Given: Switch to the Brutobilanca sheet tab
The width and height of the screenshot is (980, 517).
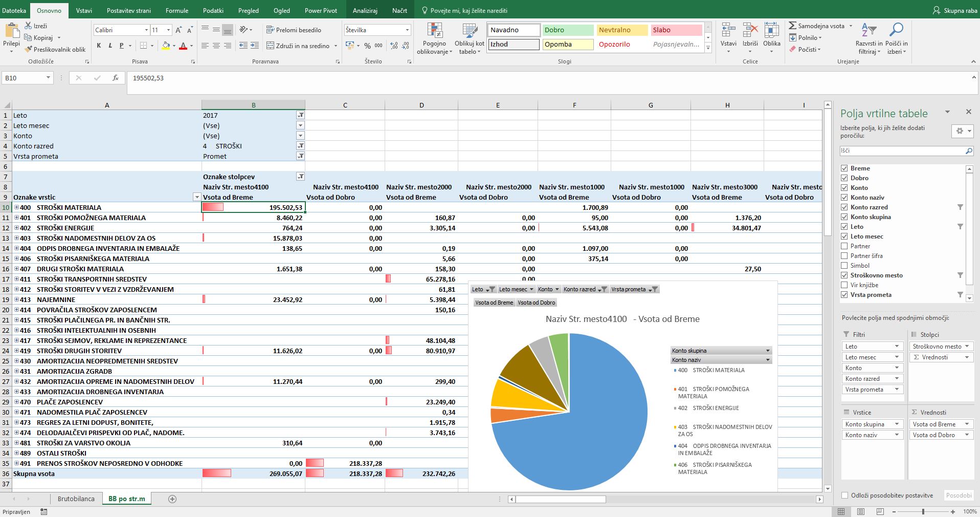Looking at the screenshot, I should tap(76, 499).
